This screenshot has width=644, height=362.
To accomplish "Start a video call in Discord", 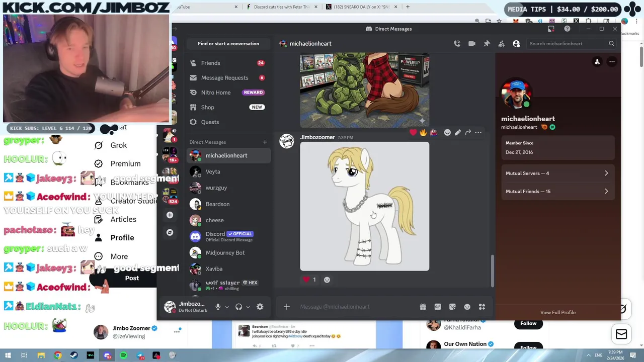I will [x=472, y=44].
